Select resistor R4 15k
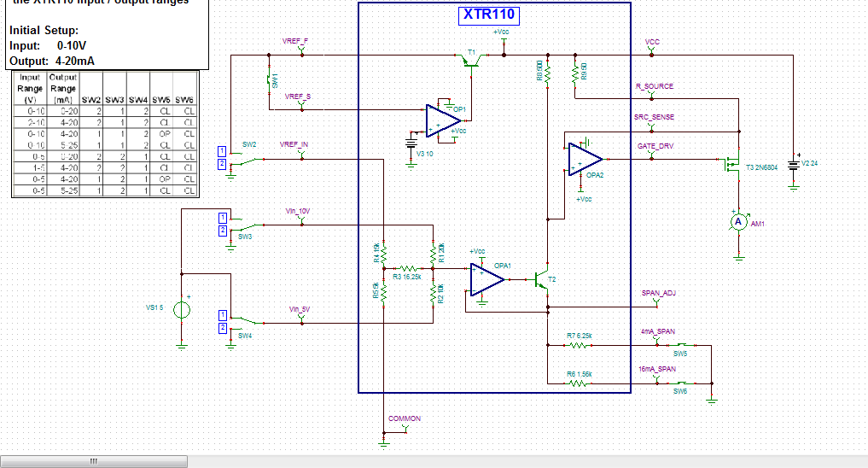 click(383, 253)
